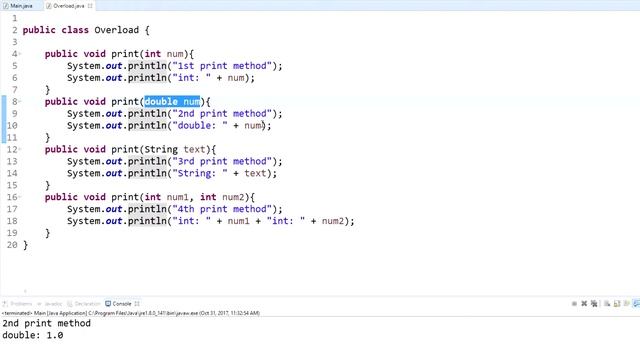Toggle Scroll Lock in console toolbar
Screen dimensions: 640x360
coord(617,304)
